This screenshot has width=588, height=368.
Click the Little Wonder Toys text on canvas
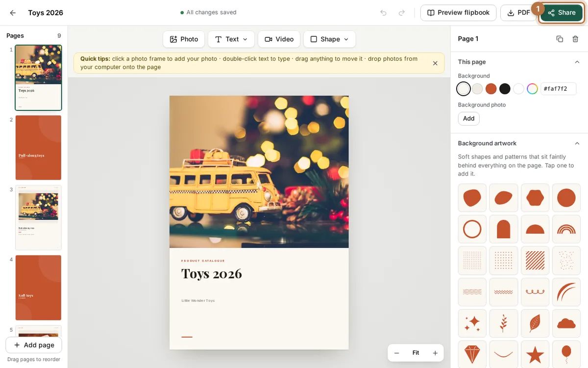[198, 300]
